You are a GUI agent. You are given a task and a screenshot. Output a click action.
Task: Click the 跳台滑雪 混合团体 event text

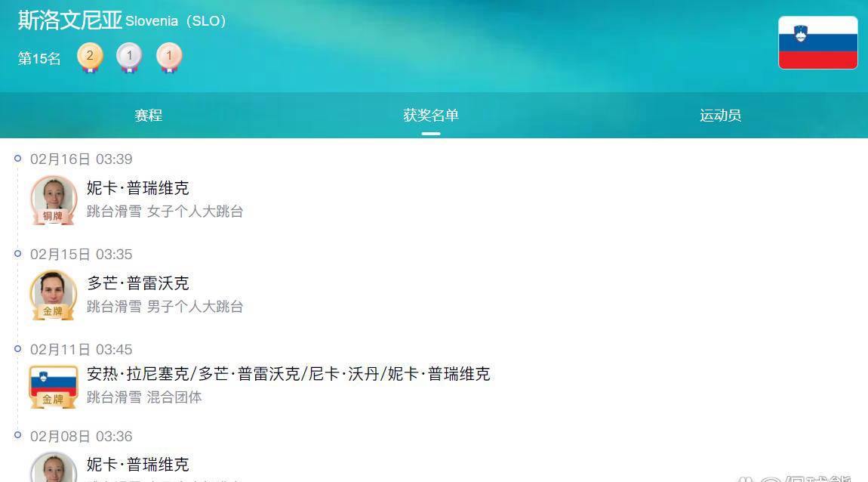tap(144, 397)
